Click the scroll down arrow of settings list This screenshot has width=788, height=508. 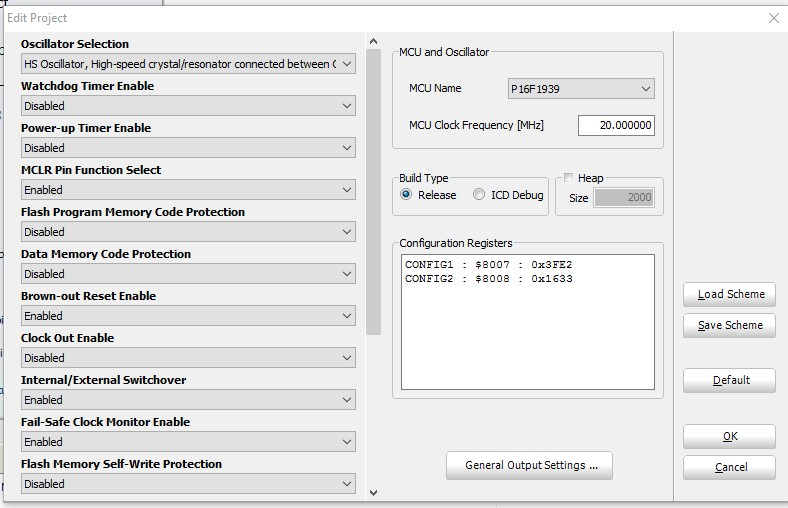pos(373,492)
